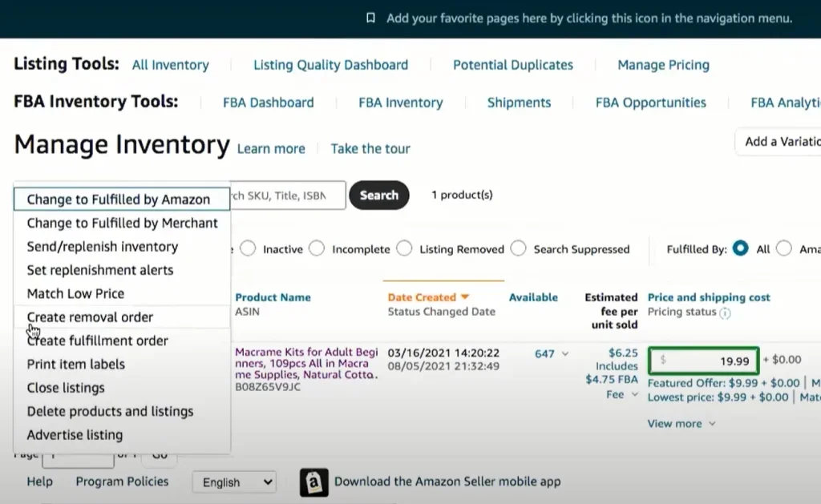Open the Listing Quality Dashboard link
Image resolution: width=821 pixels, height=504 pixels.
(x=330, y=65)
